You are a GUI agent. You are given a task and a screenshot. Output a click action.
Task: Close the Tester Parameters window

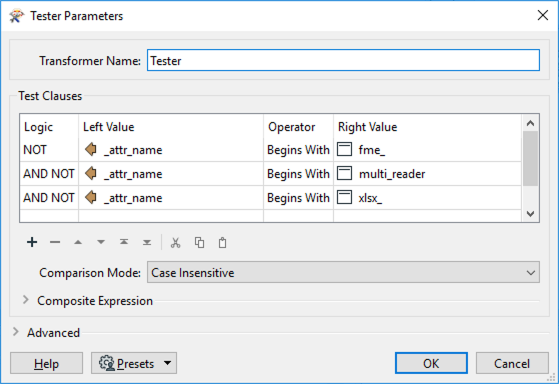pyautogui.click(x=543, y=15)
